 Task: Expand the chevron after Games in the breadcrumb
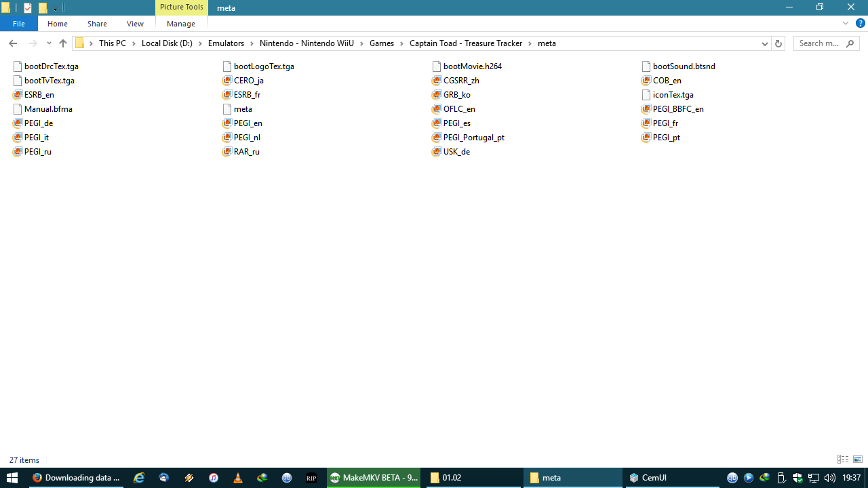pos(401,43)
